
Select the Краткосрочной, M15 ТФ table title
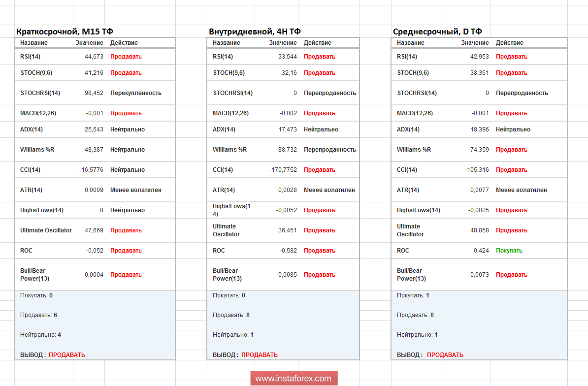tap(65, 32)
